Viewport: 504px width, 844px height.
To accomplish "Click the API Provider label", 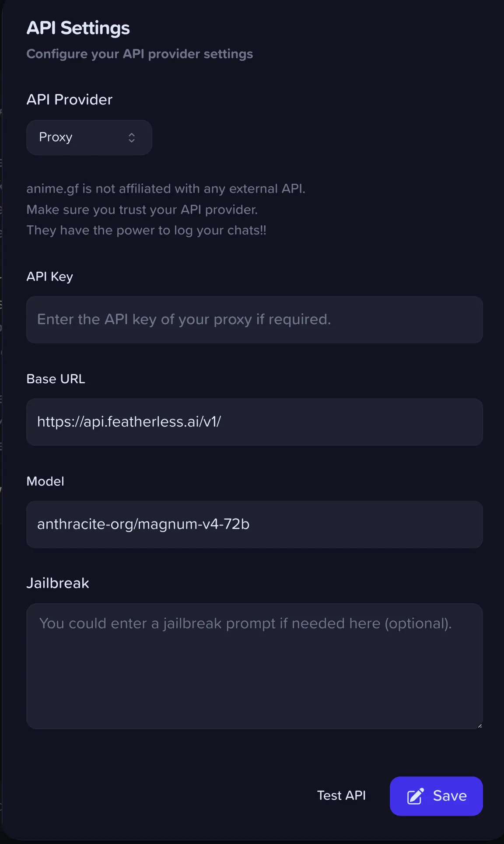I will (70, 100).
